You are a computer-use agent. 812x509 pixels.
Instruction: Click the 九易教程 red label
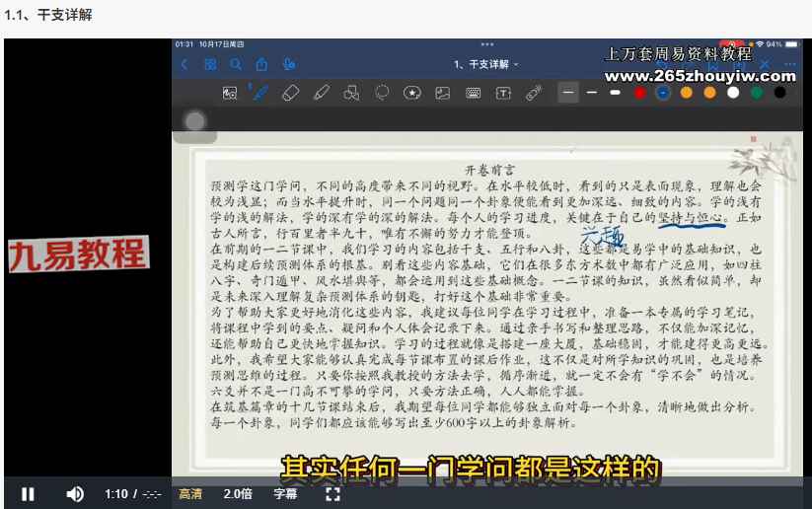tap(79, 254)
